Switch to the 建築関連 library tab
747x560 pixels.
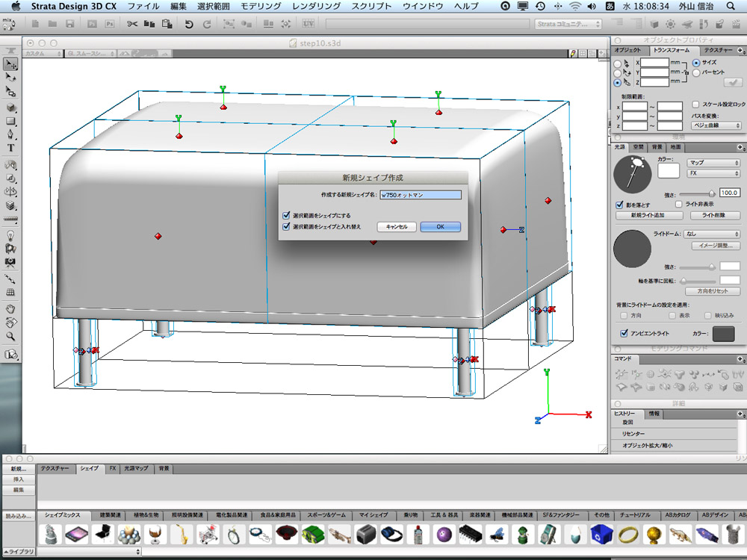pos(110,515)
